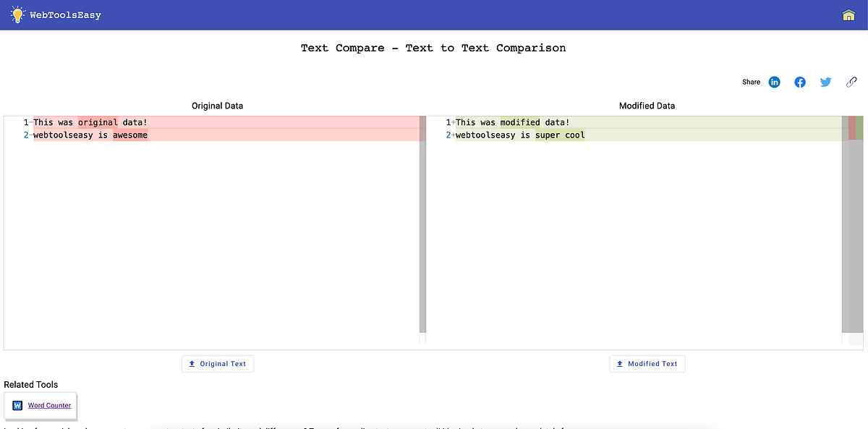
Task: Click the highlighted word modified in right pane
Action: (x=520, y=122)
